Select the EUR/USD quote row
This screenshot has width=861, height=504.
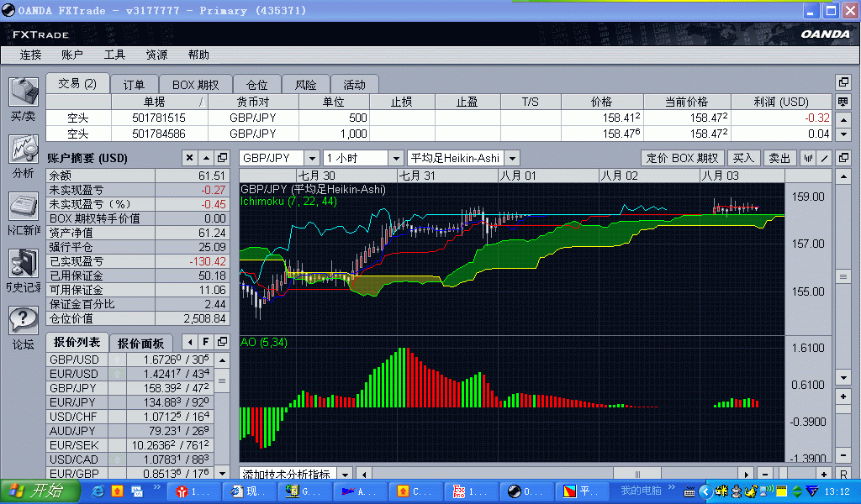[130, 374]
